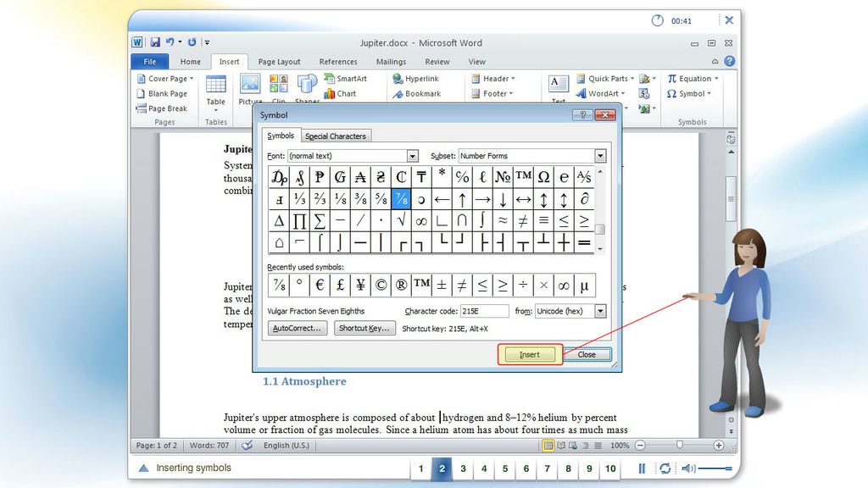Open the File tab
The image size is (868, 488).
[x=149, y=61]
